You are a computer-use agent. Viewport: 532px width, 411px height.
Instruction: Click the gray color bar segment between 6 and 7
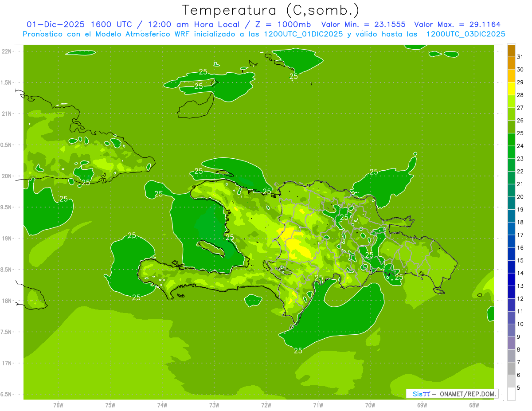pyautogui.click(x=511, y=368)
